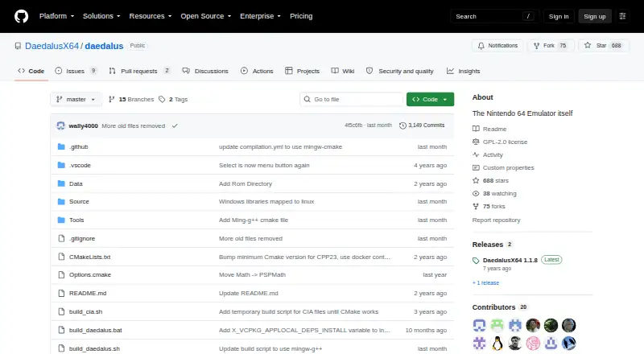The height and width of the screenshot is (354, 644).
Task: Open the Projects tab
Action: pos(303,71)
